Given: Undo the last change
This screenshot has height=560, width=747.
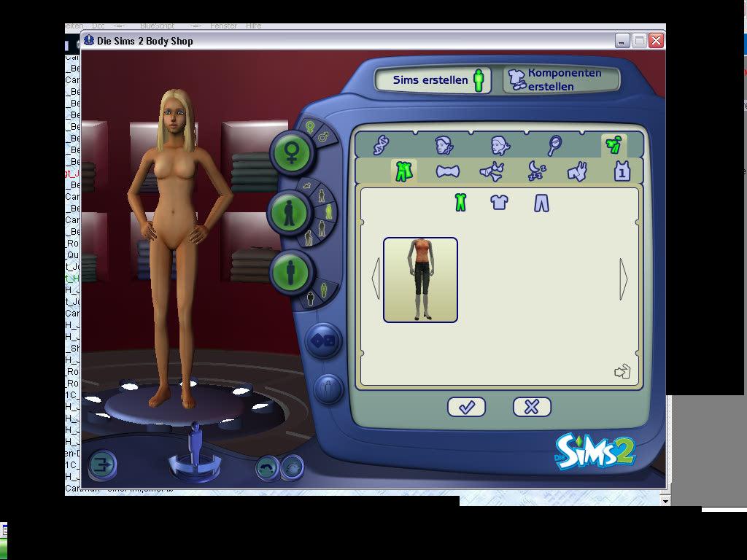Looking at the screenshot, I should click(x=267, y=467).
